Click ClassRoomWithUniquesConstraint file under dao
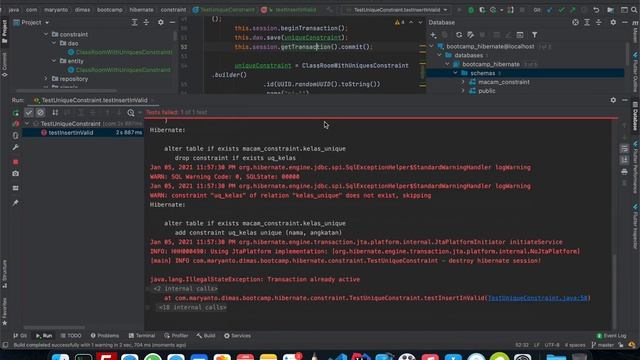 [x=120, y=52]
